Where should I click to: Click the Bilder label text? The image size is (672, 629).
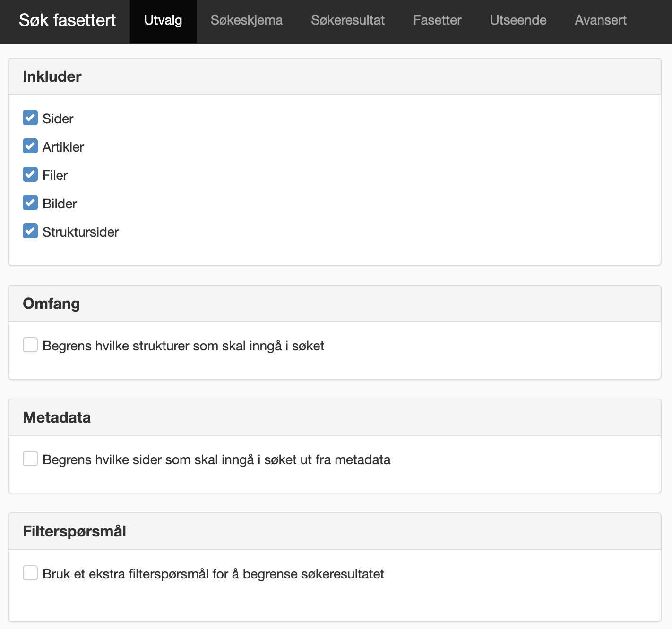coord(60,204)
